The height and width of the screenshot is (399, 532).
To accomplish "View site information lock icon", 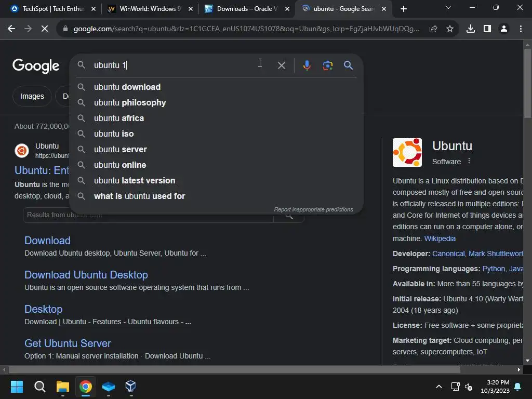I will [65, 29].
